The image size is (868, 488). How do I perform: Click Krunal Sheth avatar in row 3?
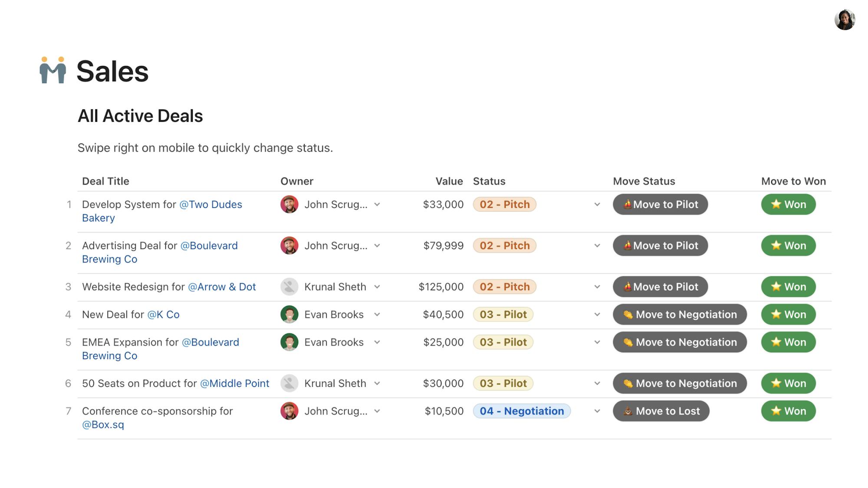pyautogui.click(x=289, y=287)
